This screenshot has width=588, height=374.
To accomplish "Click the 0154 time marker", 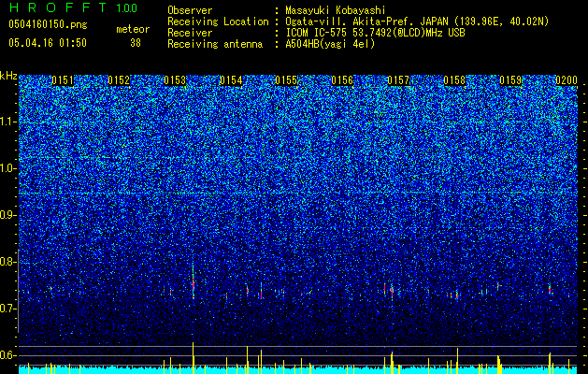I will tap(231, 80).
